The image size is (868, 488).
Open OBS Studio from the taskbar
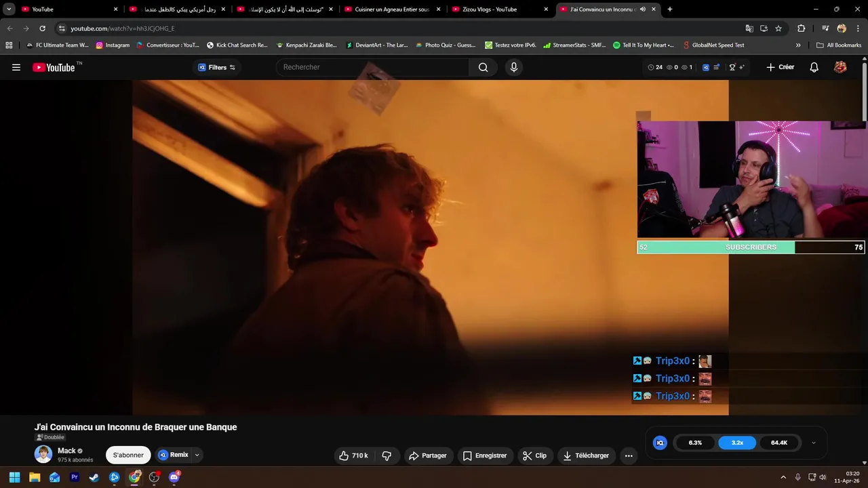click(154, 477)
